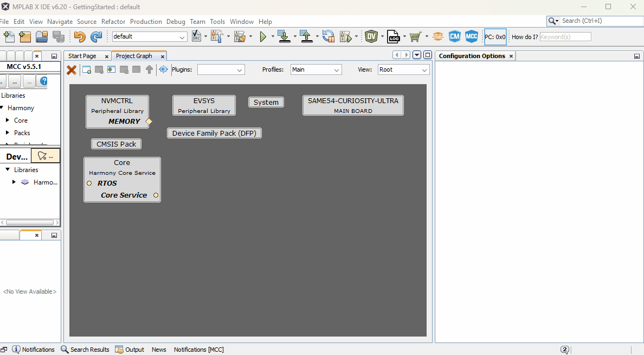Open the Tools menu
The image size is (644, 355).
click(217, 21)
